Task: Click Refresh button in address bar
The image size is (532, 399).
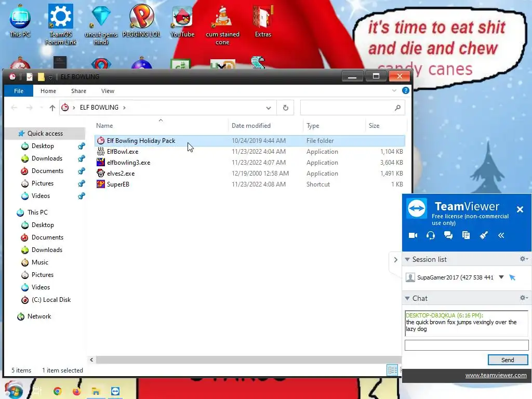Action: pyautogui.click(x=285, y=108)
